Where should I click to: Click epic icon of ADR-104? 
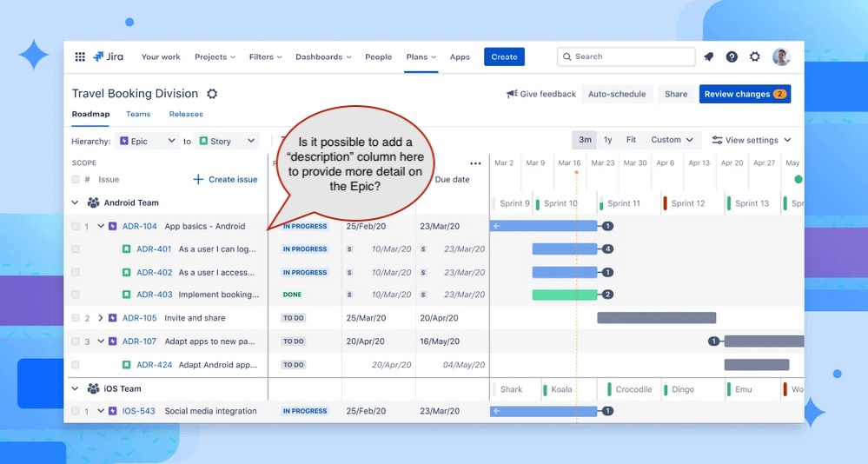112,226
